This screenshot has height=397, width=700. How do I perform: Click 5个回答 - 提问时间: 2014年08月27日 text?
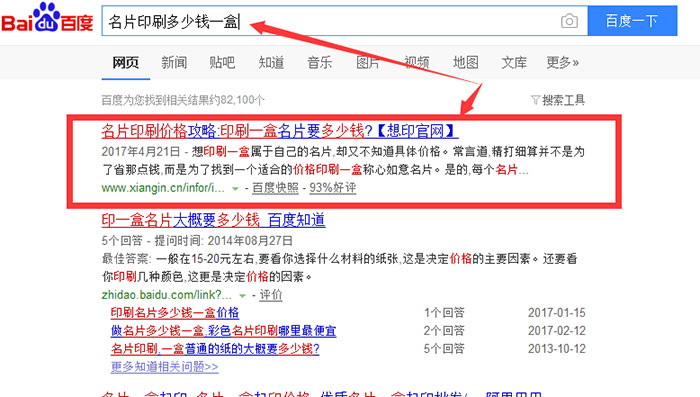click(197, 241)
